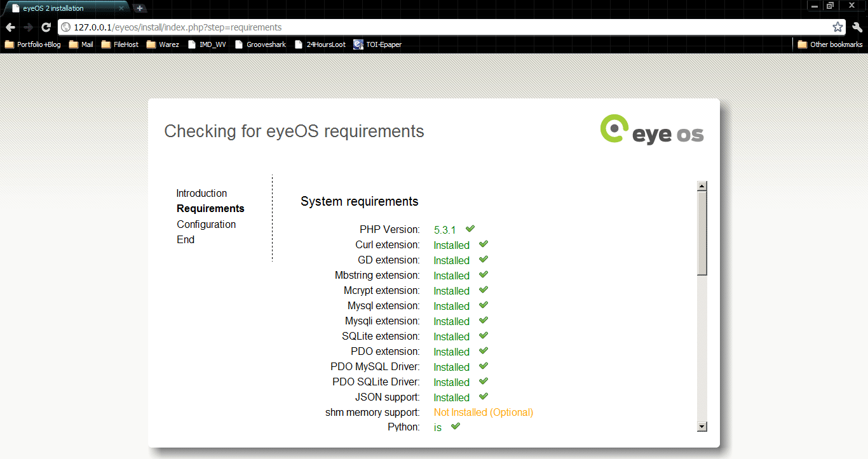Click the scroll up arrow of requirements list
The image size is (868, 459).
coord(702,186)
